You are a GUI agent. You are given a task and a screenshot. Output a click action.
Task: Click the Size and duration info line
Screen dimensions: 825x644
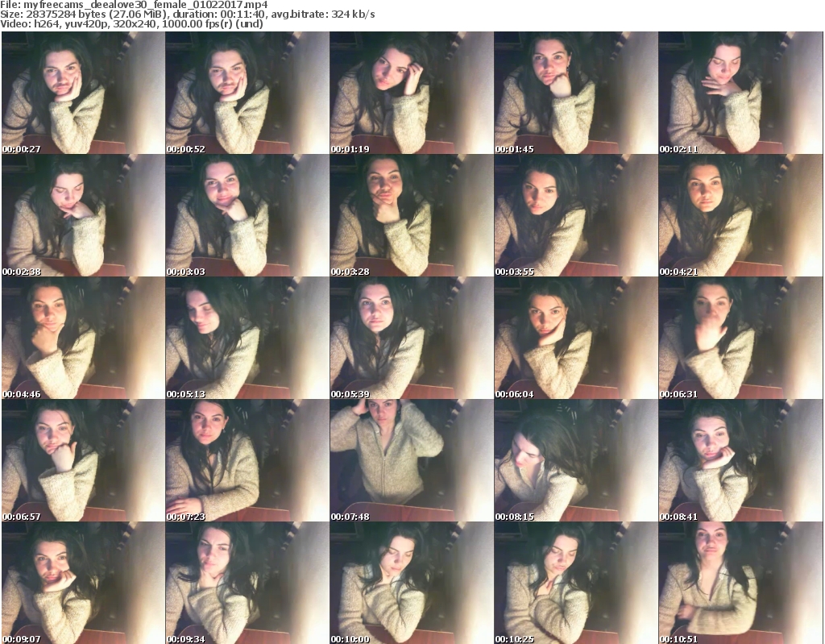(188, 15)
